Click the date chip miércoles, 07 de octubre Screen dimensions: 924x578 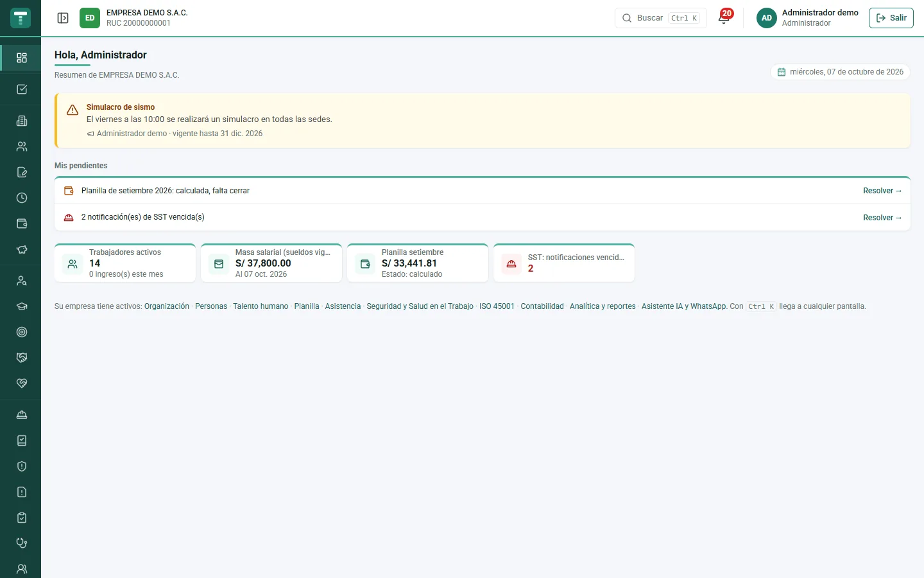tap(840, 72)
